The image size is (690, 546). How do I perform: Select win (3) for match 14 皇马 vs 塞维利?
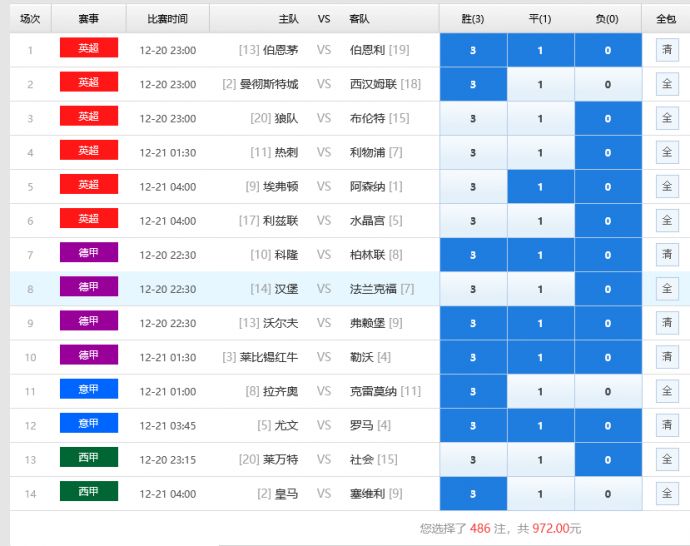coord(473,494)
